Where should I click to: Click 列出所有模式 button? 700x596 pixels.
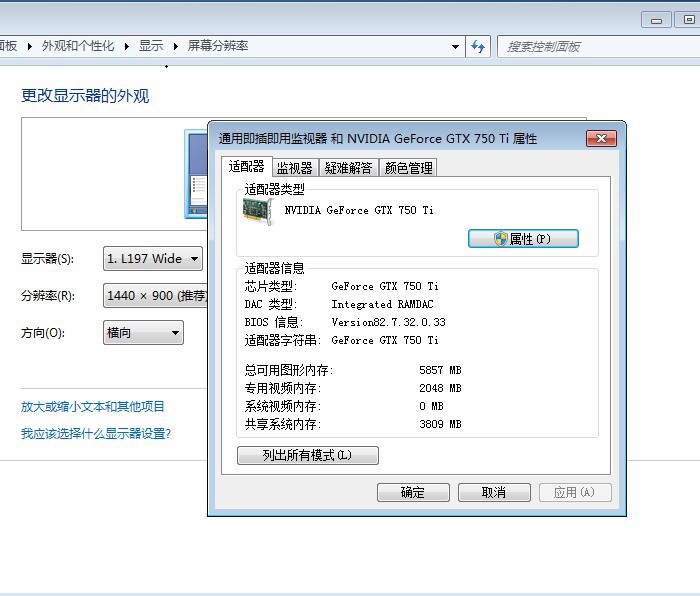pos(308,455)
